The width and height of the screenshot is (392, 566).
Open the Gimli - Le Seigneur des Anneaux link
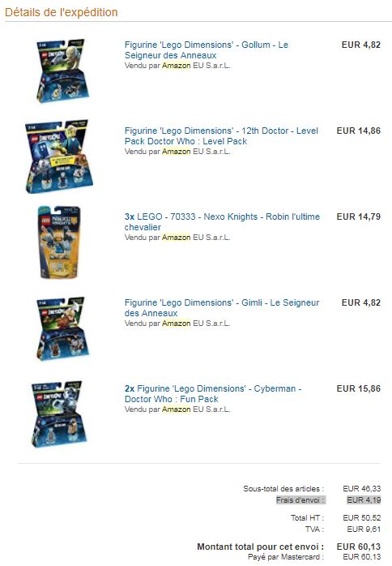(x=222, y=307)
